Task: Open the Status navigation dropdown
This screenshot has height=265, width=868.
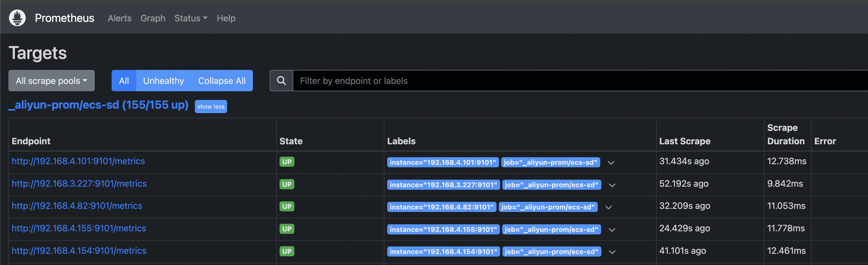Action: coord(191,18)
